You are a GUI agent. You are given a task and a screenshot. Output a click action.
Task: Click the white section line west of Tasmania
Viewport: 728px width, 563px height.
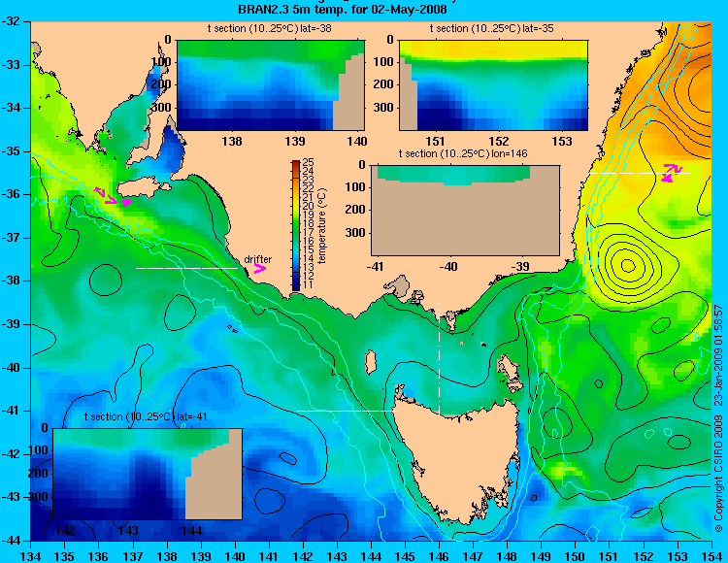(x=347, y=411)
